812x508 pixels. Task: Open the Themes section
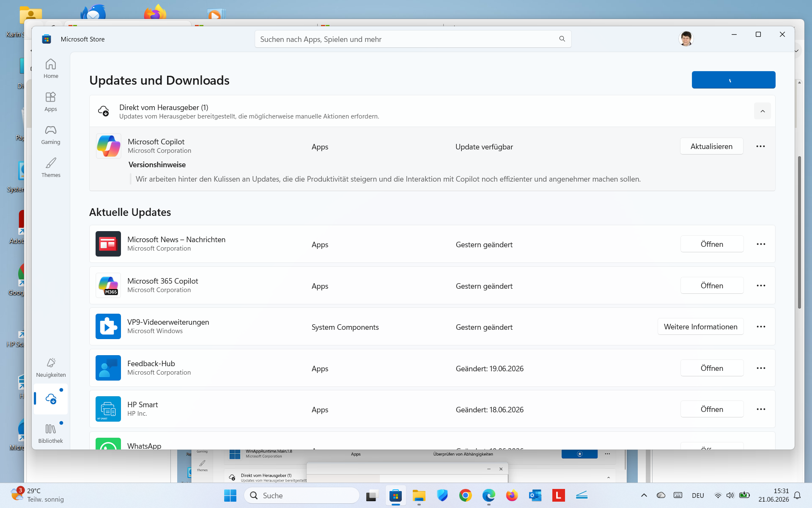(51, 168)
